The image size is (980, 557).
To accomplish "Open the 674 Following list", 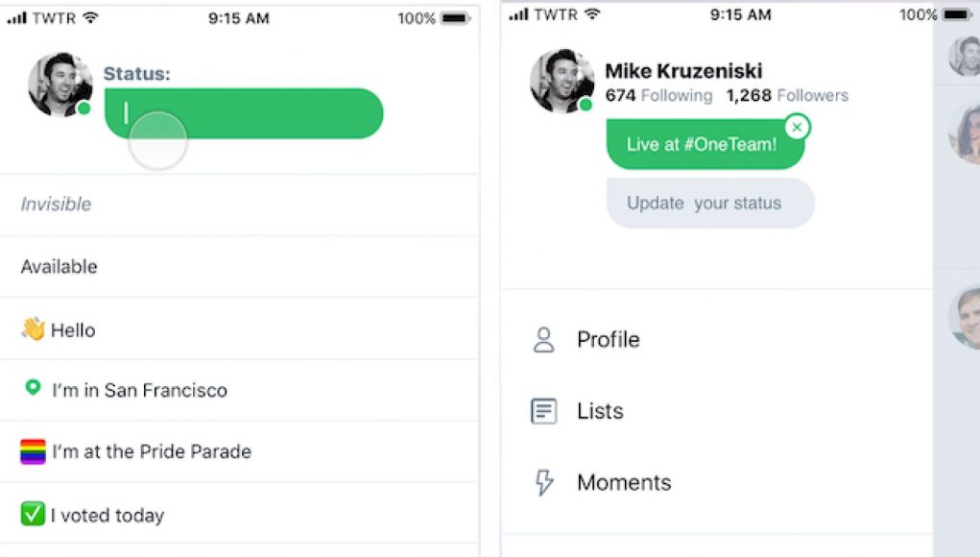I will [658, 96].
